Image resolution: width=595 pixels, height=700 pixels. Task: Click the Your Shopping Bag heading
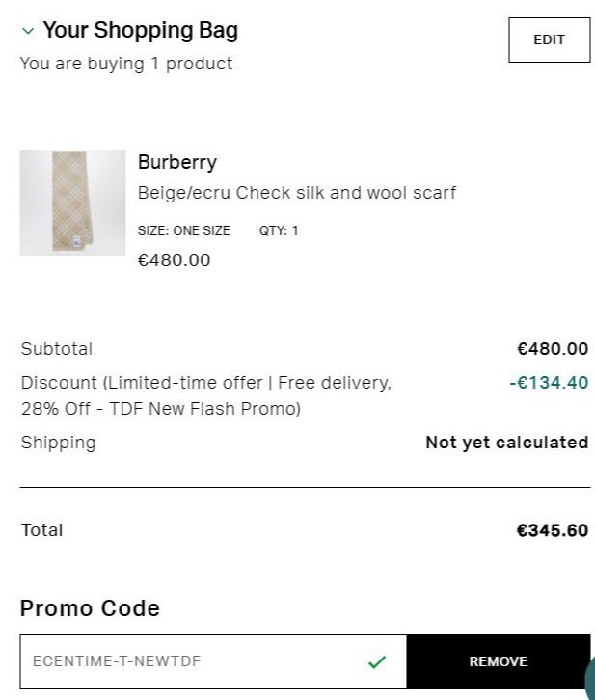[x=141, y=31]
